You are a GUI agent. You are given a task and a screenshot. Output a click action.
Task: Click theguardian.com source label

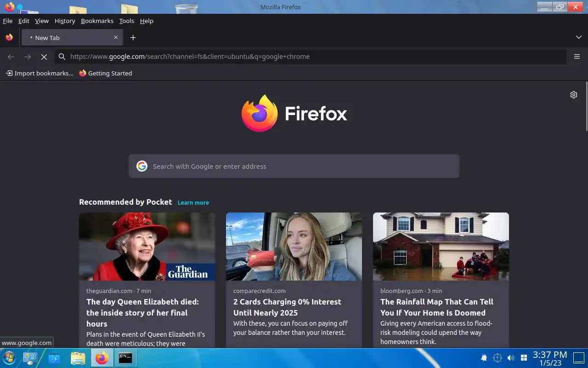pos(109,291)
